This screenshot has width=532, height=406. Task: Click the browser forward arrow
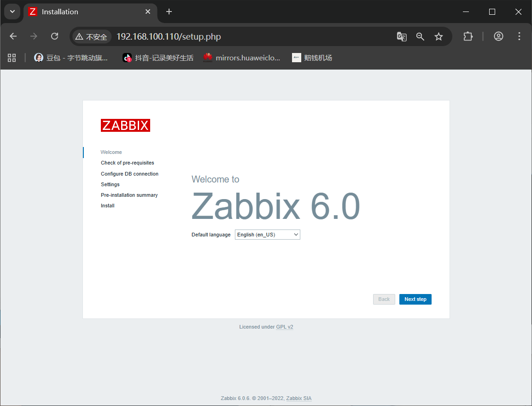point(34,36)
